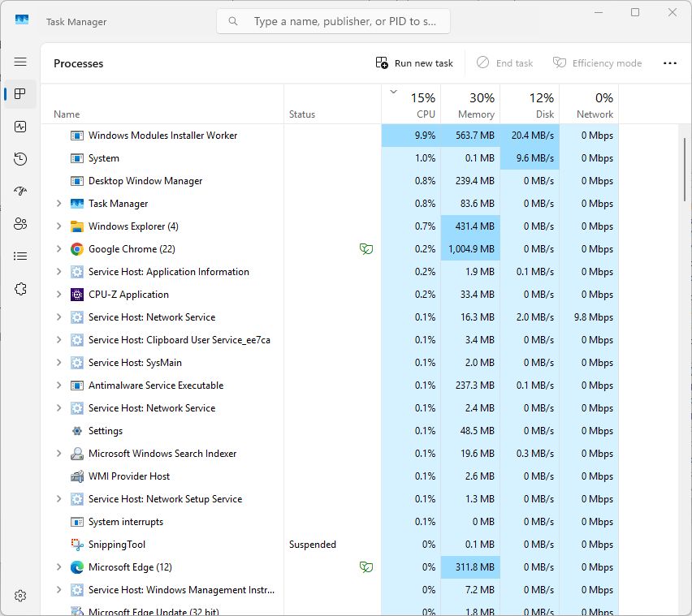Open Task Manager settings gear
Image resolution: width=692 pixels, height=616 pixels.
click(20, 596)
